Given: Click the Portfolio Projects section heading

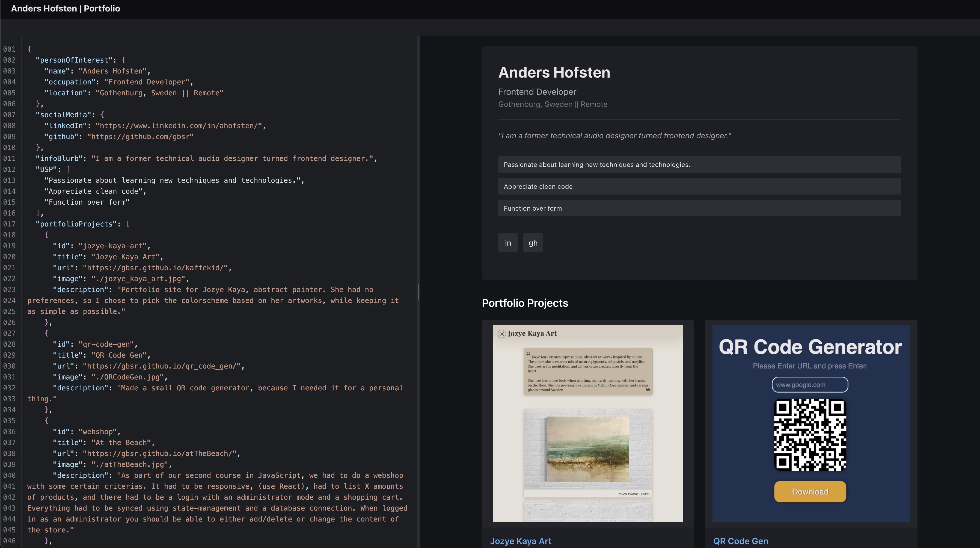Looking at the screenshot, I should pyautogui.click(x=525, y=303).
